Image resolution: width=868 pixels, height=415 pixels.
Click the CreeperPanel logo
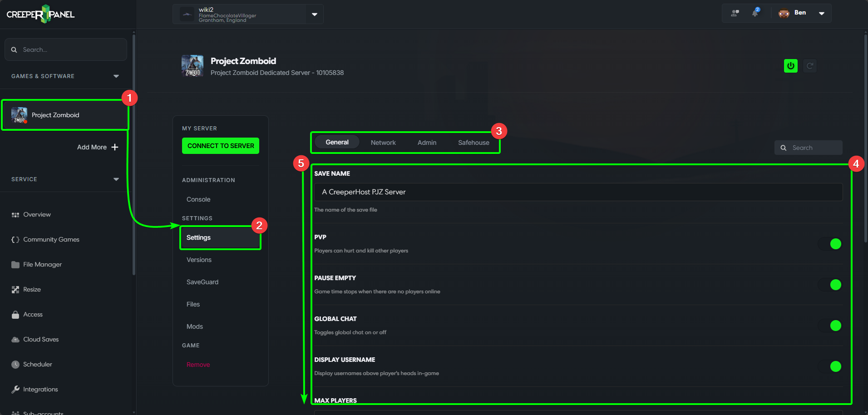[x=40, y=14]
